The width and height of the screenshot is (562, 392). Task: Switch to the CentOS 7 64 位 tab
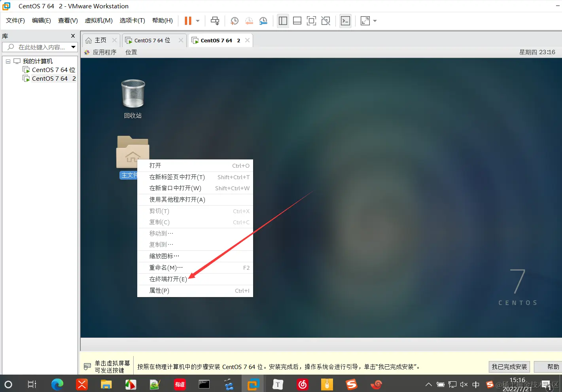pos(152,40)
